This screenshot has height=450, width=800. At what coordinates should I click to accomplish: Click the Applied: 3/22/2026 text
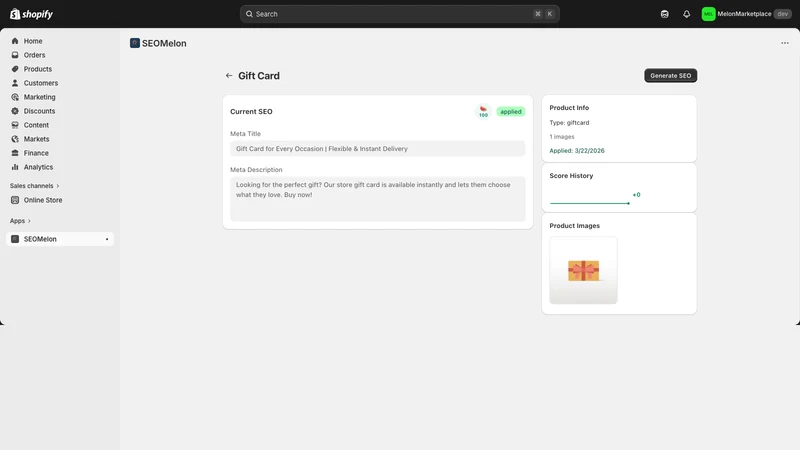[x=577, y=151]
